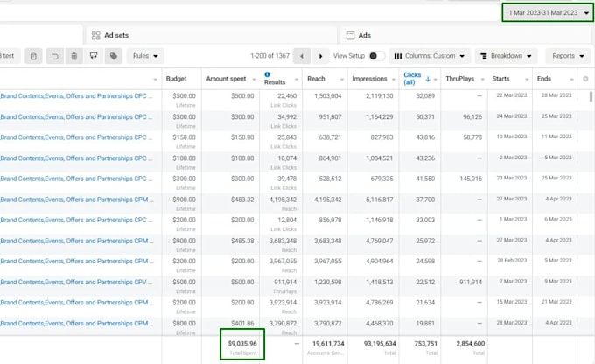This screenshot has height=364, width=595.
Task: Click the 19,881 clicks cell
Action: pos(425,324)
